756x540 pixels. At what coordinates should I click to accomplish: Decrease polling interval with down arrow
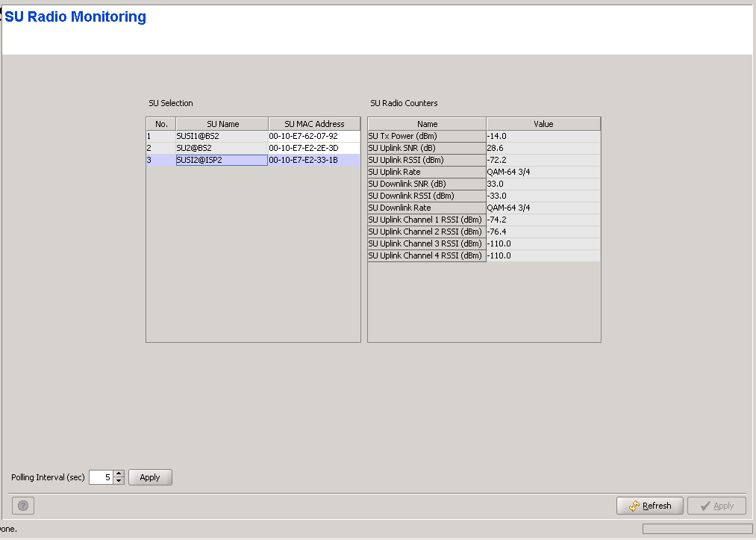click(119, 481)
